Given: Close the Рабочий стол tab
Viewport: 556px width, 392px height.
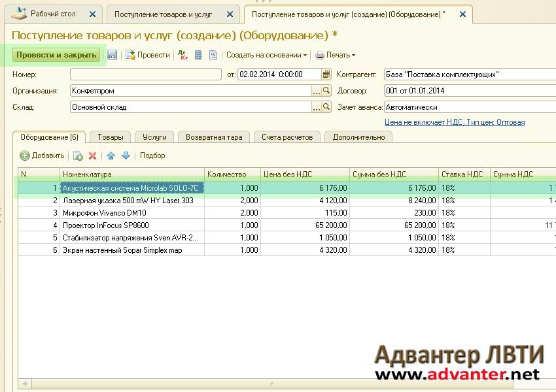Looking at the screenshot, I should [x=92, y=14].
